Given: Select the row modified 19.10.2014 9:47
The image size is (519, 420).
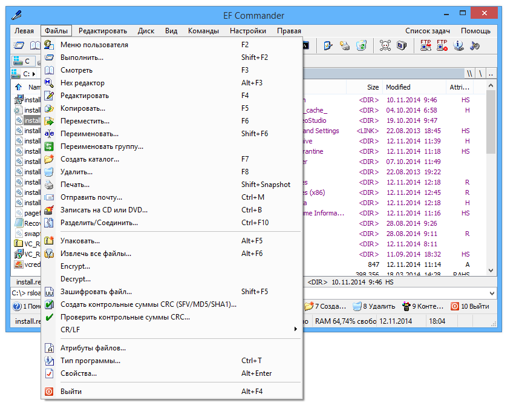Looking at the screenshot, I should 394,120.
